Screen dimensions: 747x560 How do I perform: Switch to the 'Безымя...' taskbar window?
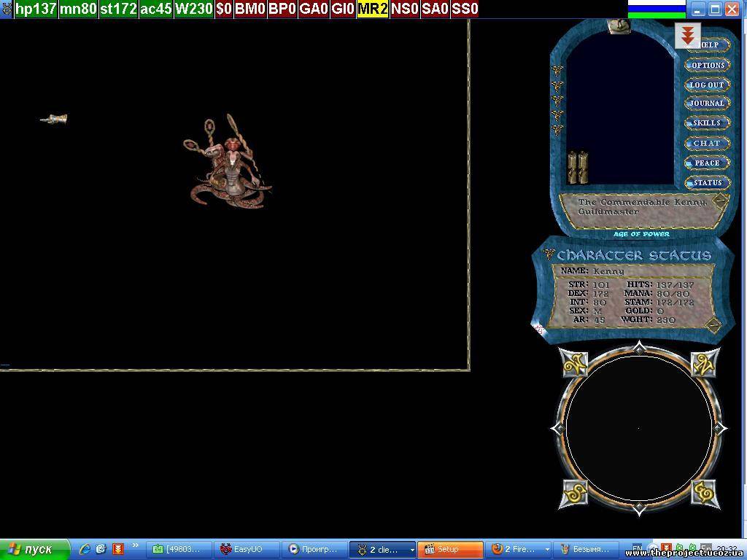(587, 550)
